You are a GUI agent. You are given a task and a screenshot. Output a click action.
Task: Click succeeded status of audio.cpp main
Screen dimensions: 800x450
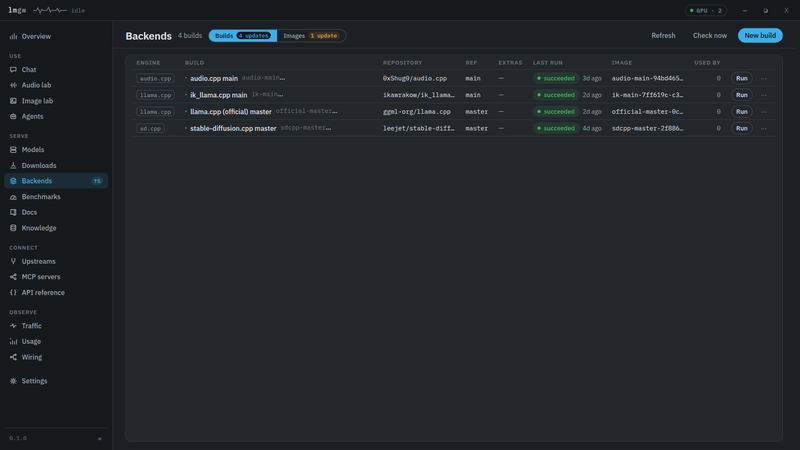point(556,79)
